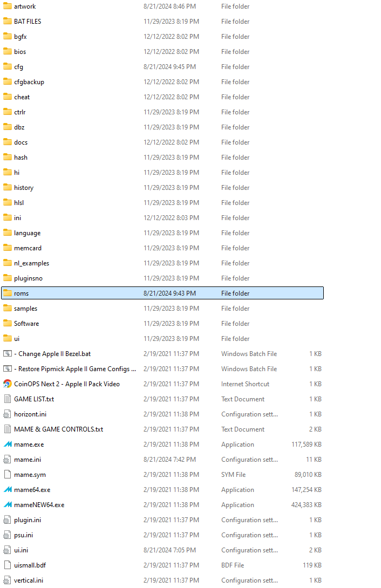The image size is (381, 588).
Task: Click the horizont.ini file name
Action: [30, 414]
